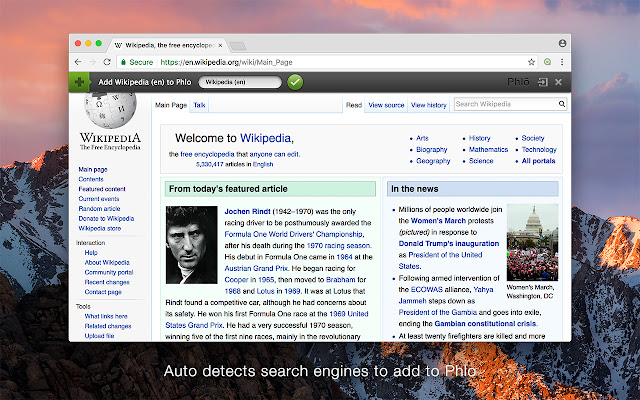Open the Contents sidebar link
This screenshot has width=640, height=400.
[x=91, y=179]
